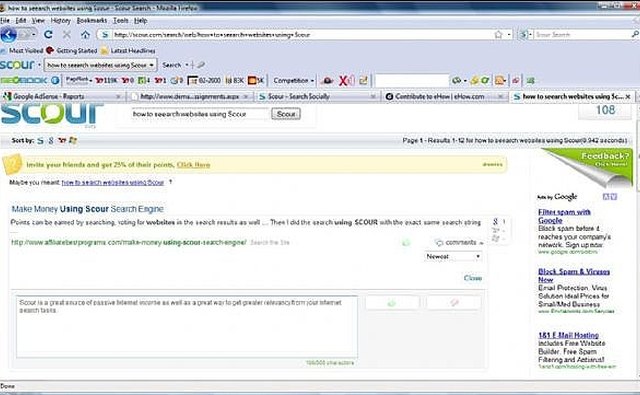This screenshot has width=640, height=395.
Task: Open 'Block Spam & Viruses Now' ad
Action: click(x=574, y=276)
